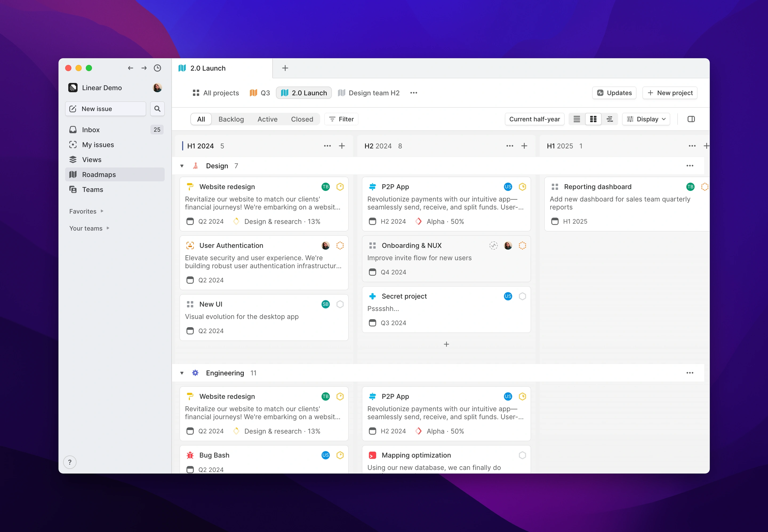
Task: Select the 2.0 Launch roadmap pill
Action: pyautogui.click(x=304, y=93)
